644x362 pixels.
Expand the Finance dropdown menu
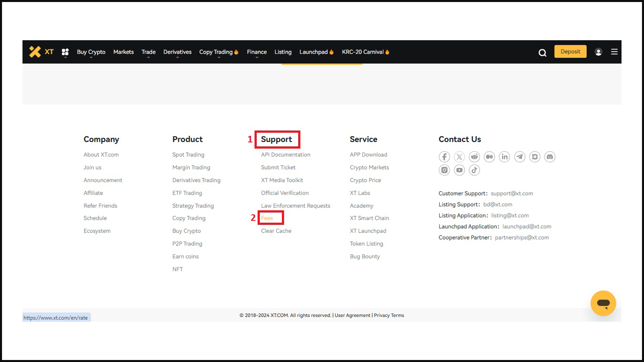point(257,52)
